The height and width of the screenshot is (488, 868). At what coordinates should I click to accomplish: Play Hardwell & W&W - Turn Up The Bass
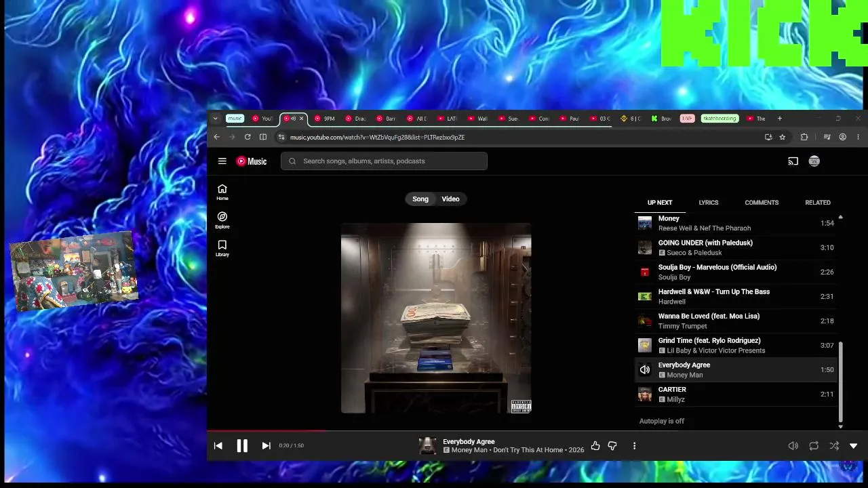click(x=736, y=296)
